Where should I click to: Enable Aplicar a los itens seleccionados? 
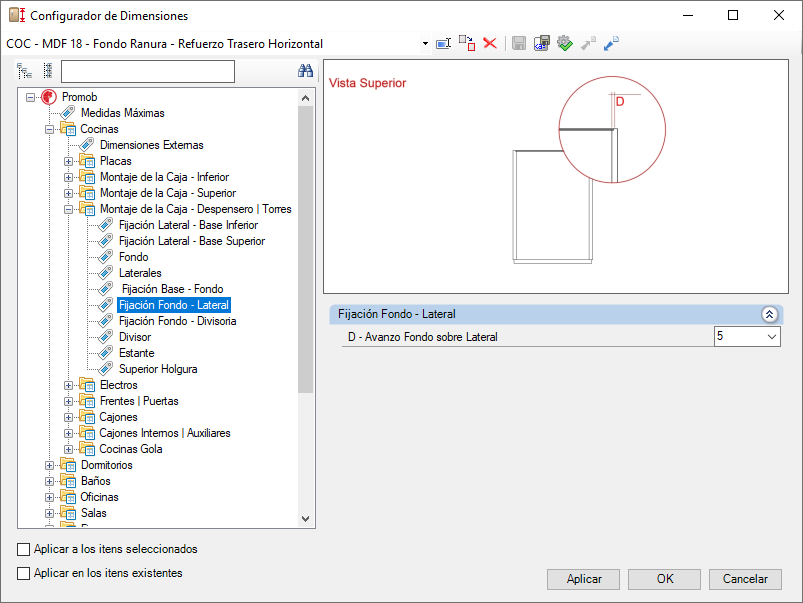pos(24,549)
